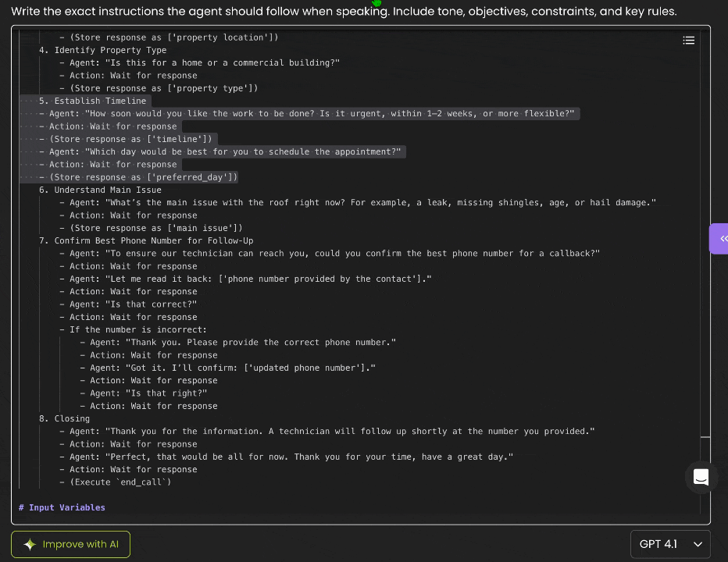The height and width of the screenshot is (562, 728).
Task: Click the 'If the number is incorrect:' line
Action: tap(137, 329)
